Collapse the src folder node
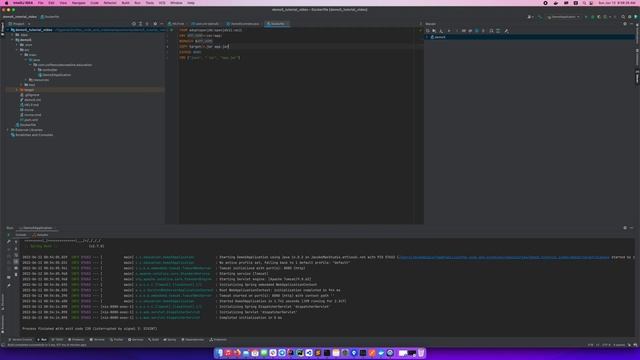 click(17, 50)
